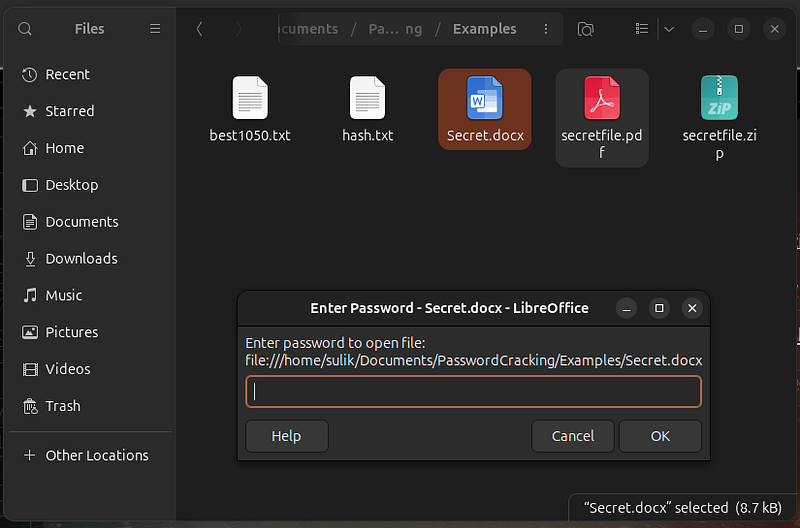800x528 pixels.
Task: Select the secretfile.zip archive icon
Action: point(719,97)
